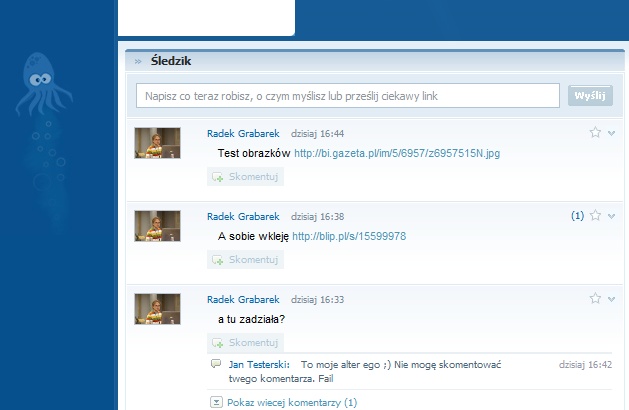Star the 16:44 Test obrazków post
Screen dimensions: 629x410
[595, 132]
